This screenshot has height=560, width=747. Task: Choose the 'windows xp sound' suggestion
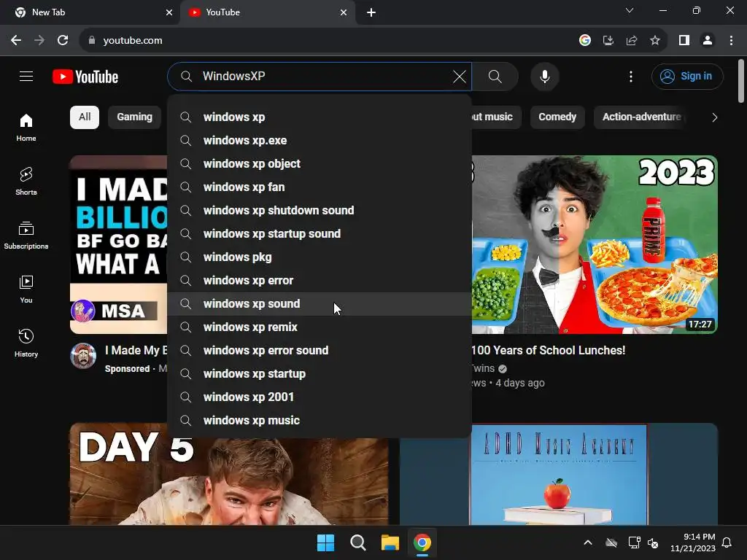coord(320,304)
